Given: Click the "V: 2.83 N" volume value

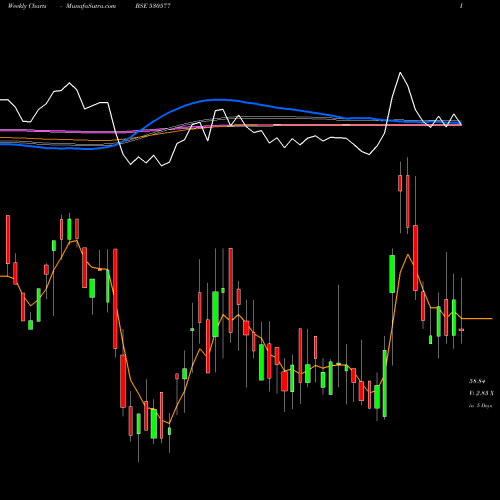Looking at the screenshot, I should click(x=481, y=393).
